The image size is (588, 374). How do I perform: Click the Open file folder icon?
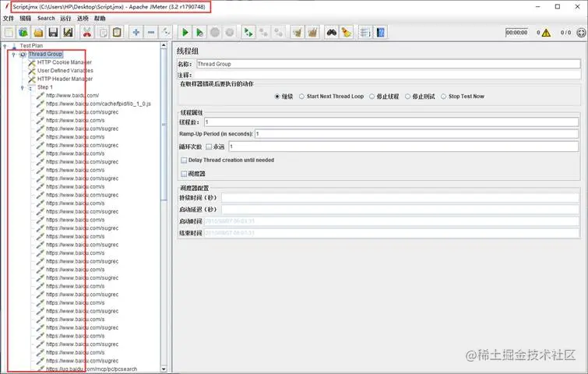[x=38, y=33]
